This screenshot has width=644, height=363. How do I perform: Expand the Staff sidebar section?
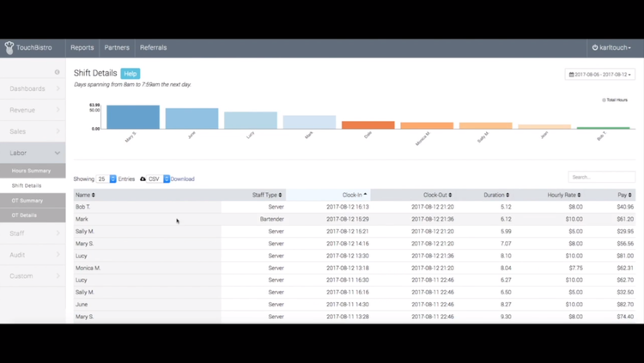click(x=33, y=233)
